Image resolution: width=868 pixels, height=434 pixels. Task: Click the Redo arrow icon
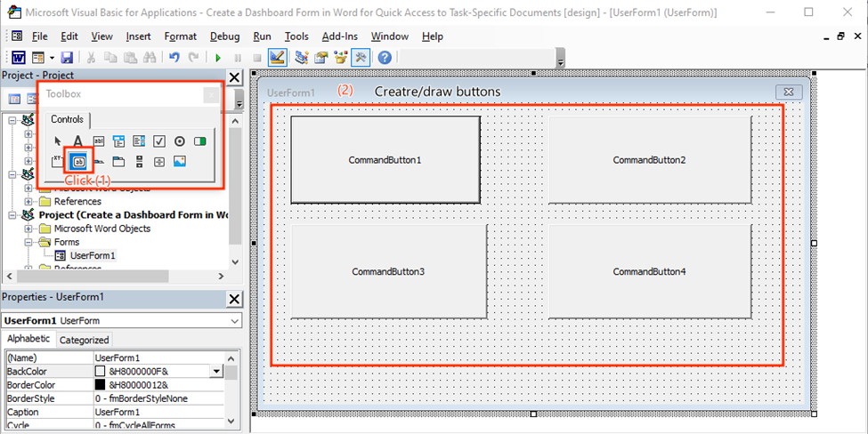click(193, 58)
